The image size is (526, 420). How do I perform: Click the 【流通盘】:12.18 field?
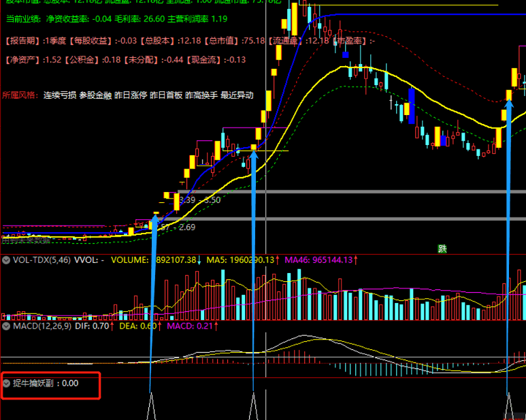[x=298, y=41]
